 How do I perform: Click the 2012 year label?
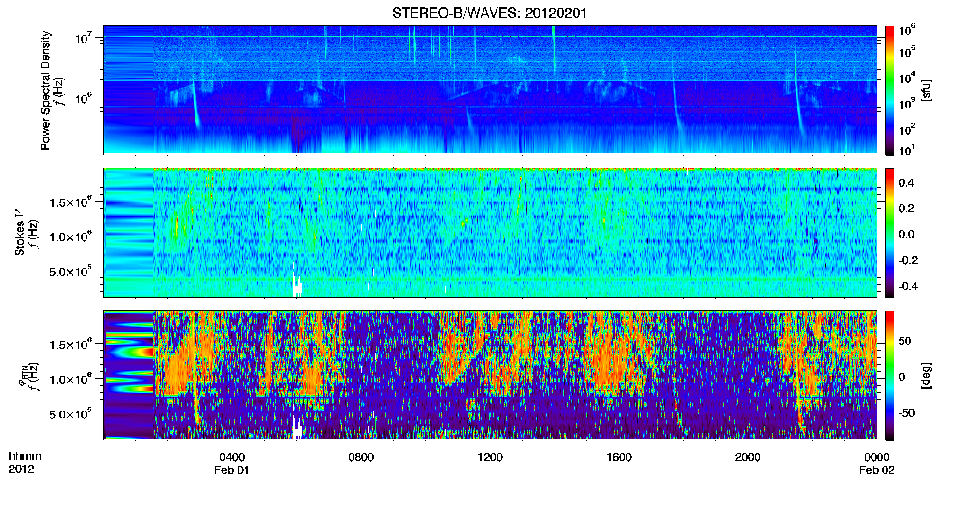coord(21,469)
